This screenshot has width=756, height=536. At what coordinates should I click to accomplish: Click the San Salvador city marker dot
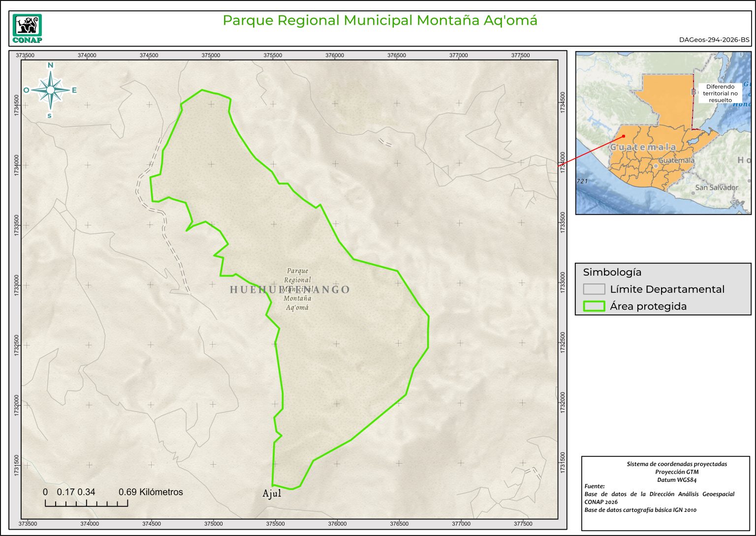(x=693, y=193)
